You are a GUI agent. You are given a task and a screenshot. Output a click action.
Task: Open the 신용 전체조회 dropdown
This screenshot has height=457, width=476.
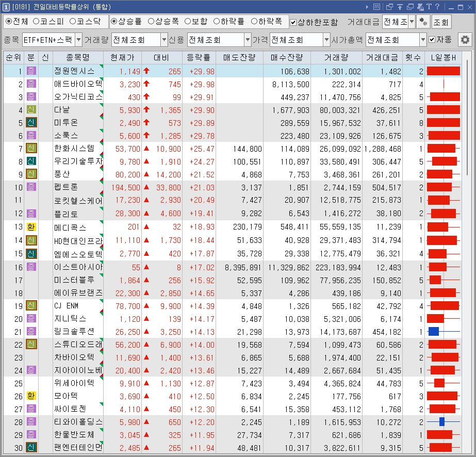(248, 40)
